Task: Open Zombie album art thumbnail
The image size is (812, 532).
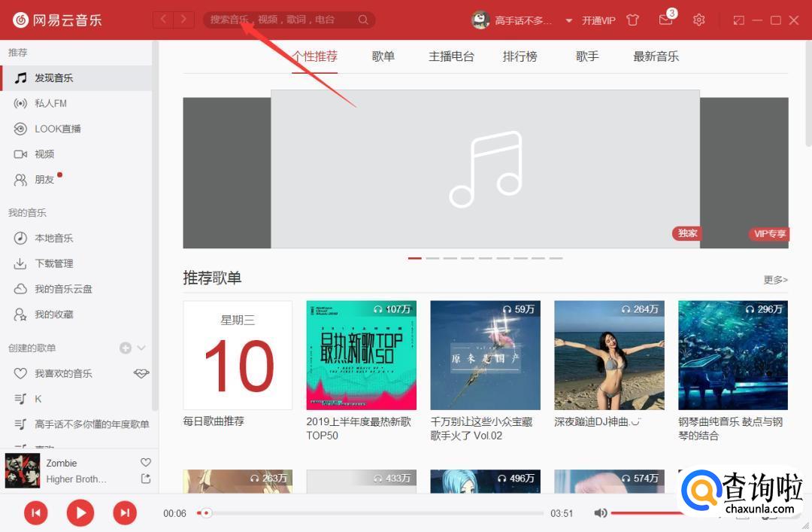Action: pyautogui.click(x=23, y=471)
